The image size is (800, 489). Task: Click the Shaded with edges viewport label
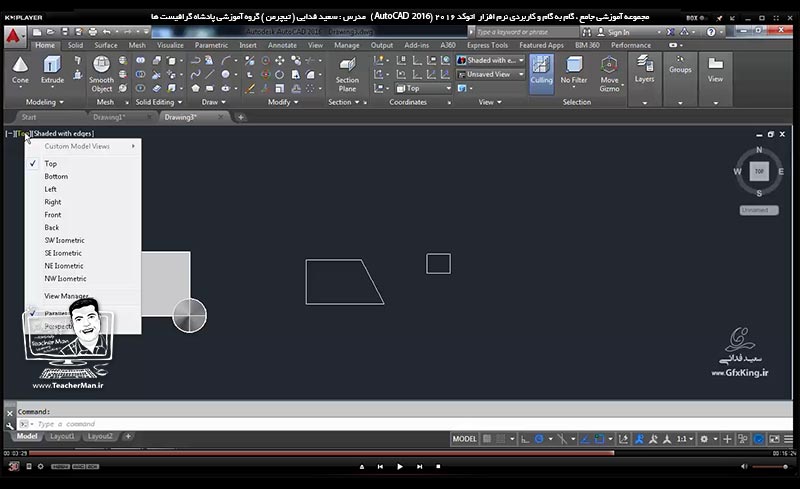tap(63, 133)
